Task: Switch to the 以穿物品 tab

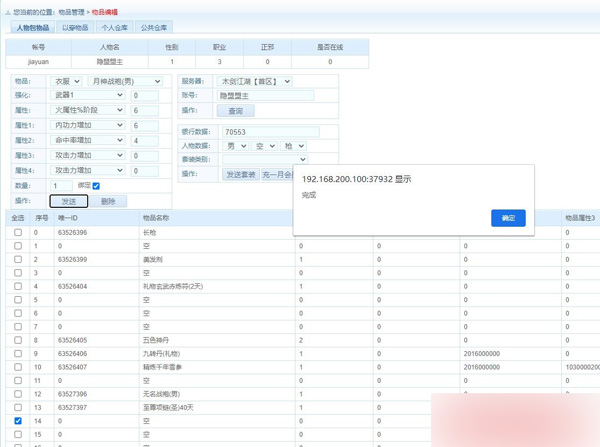Action: coord(75,28)
